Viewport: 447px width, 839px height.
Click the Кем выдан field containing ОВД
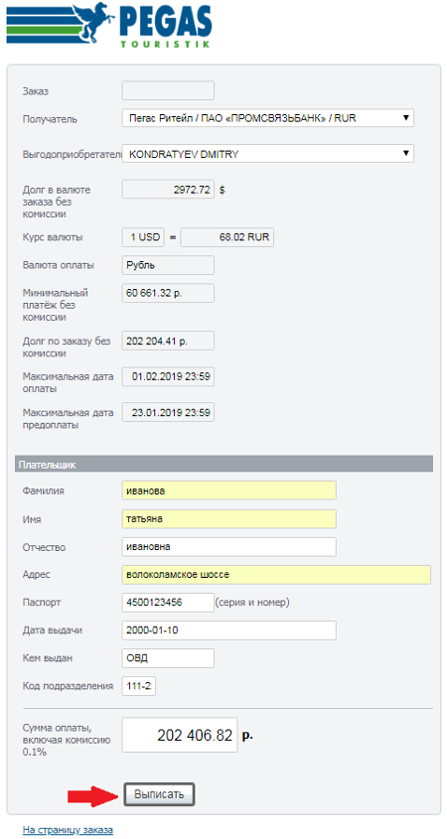[168, 658]
